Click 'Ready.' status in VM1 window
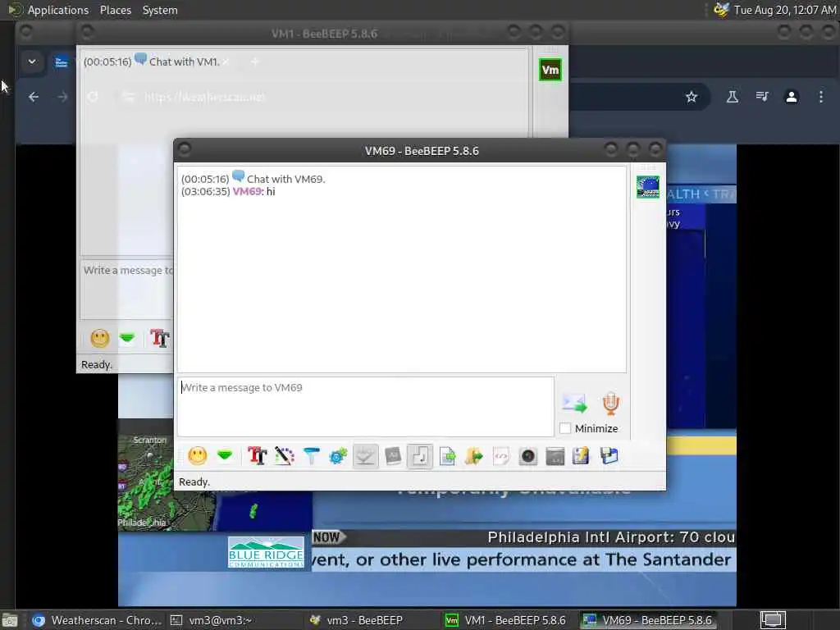The height and width of the screenshot is (630, 840). 97,365
